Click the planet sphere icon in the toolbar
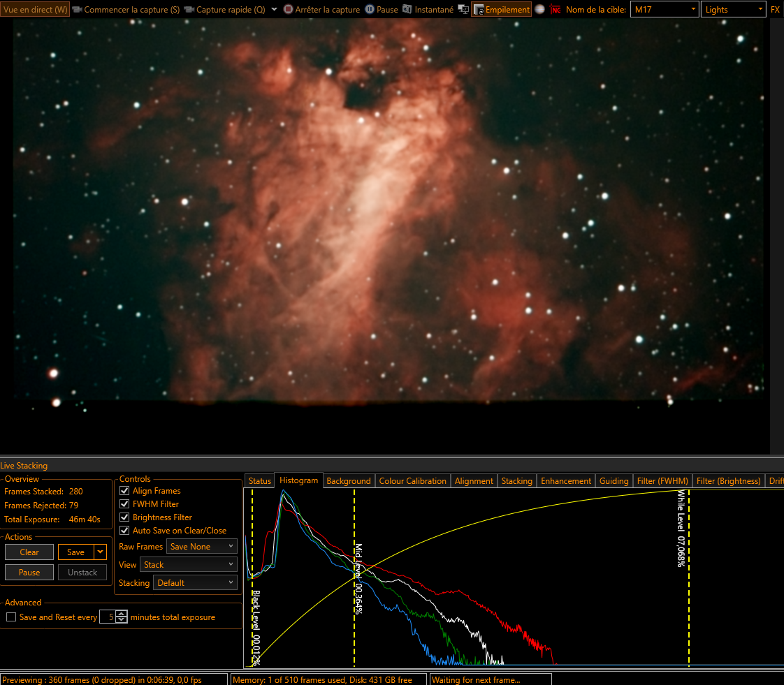Screen dimensions: 784x685 click(539, 10)
